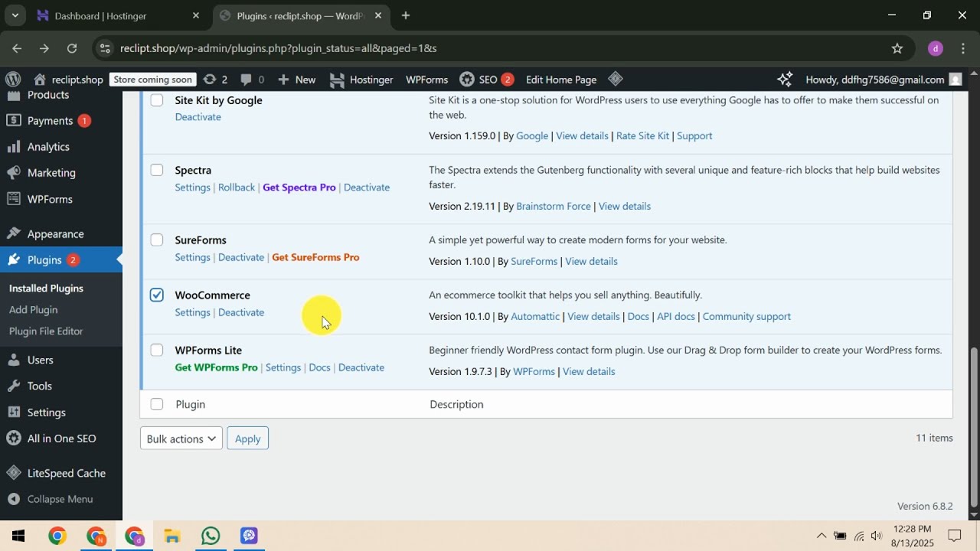980x551 pixels.
Task: Open WhatsApp from the taskbar
Action: 211,536
